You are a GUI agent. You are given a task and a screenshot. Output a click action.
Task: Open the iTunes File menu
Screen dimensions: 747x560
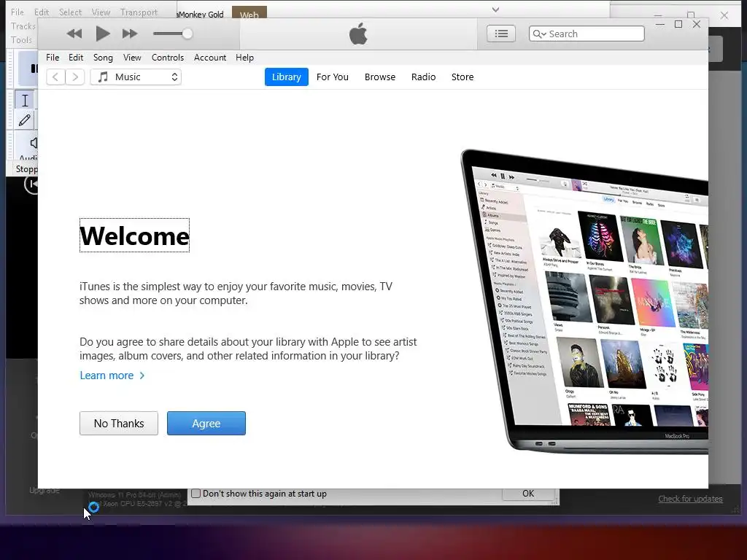click(53, 58)
